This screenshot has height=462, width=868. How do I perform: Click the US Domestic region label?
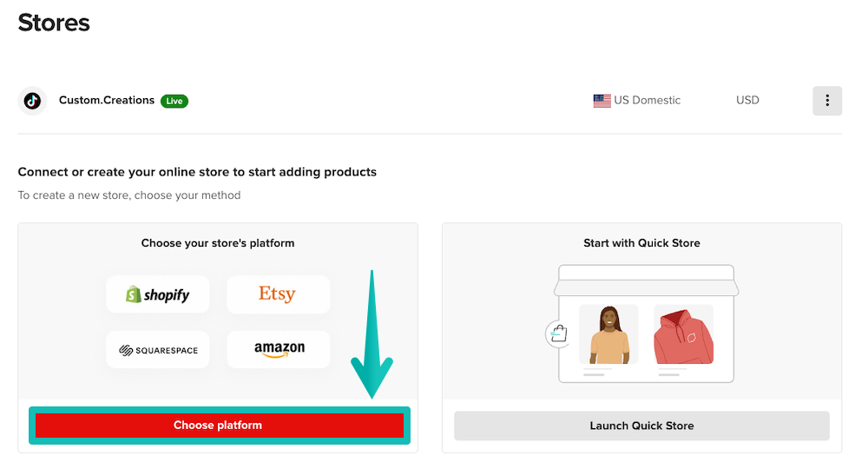pos(647,101)
